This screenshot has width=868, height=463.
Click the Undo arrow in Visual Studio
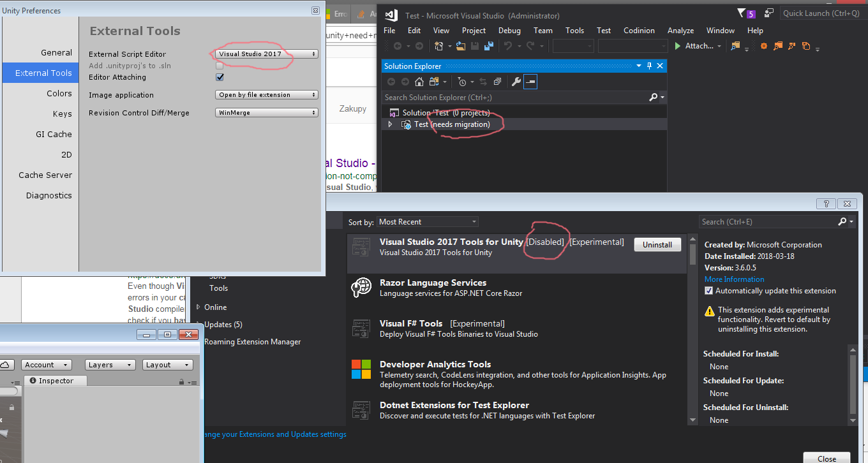pos(508,46)
